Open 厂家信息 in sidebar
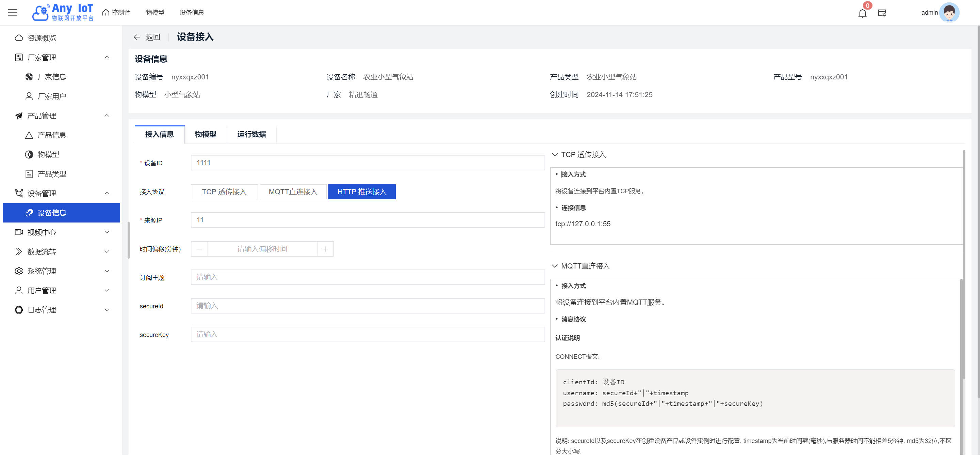Image resolution: width=980 pixels, height=460 pixels. click(x=52, y=77)
